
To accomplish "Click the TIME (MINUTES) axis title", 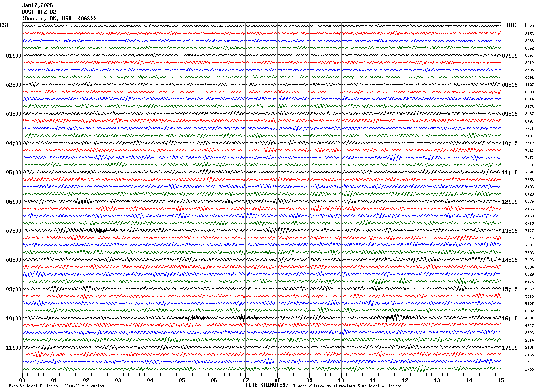I will pos(267,385).
